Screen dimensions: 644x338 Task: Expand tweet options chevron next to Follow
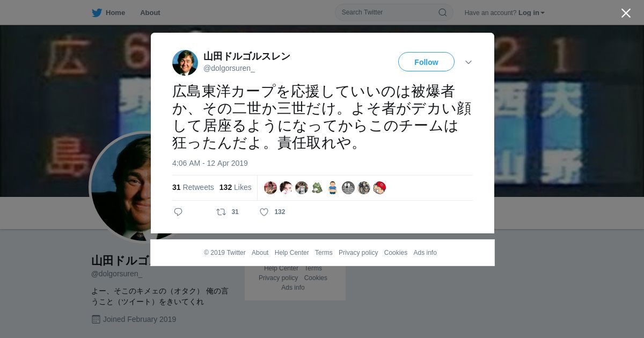469,62
